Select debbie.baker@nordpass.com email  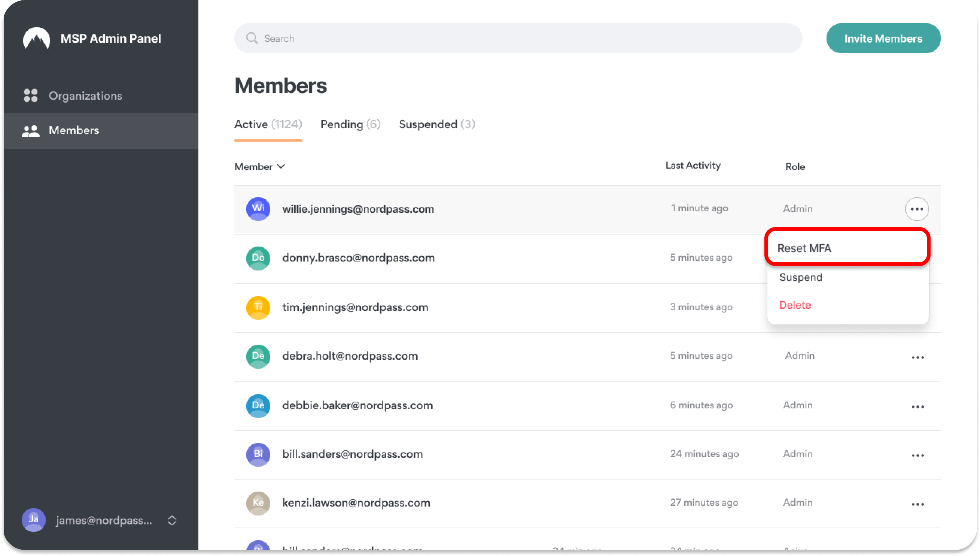tap(357, 405)
